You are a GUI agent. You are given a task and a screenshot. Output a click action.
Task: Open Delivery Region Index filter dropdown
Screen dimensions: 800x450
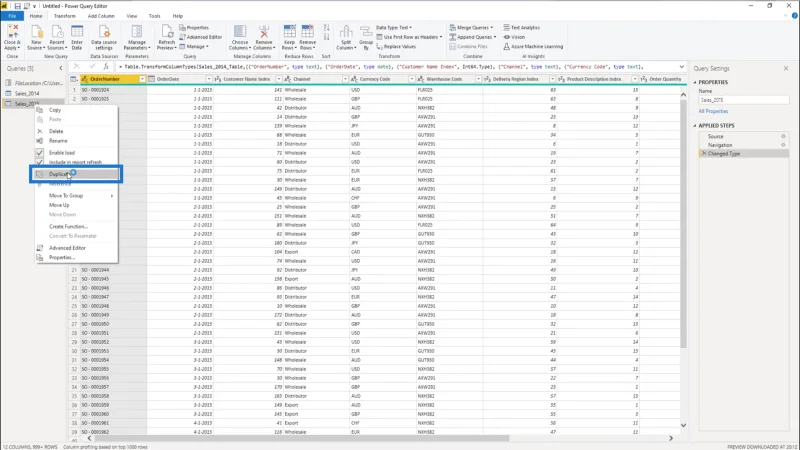553,79
